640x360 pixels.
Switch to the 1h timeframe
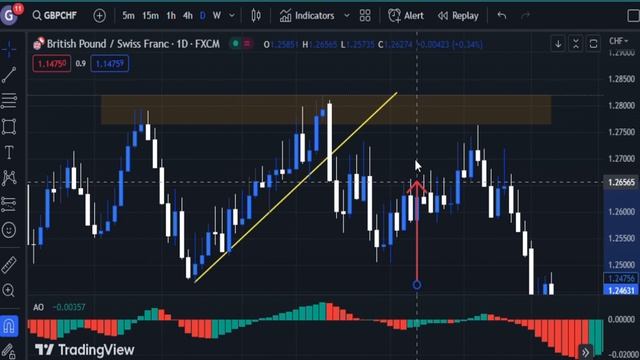171,16
